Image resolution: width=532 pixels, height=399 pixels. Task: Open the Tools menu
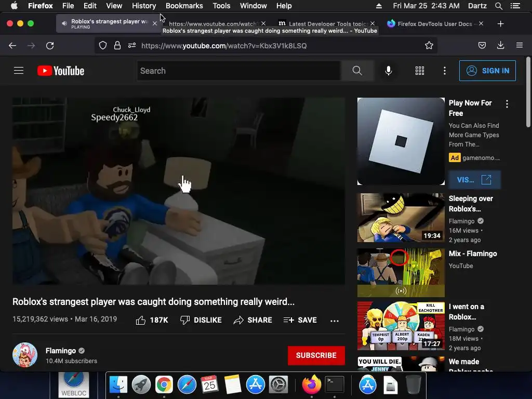coord(221,6)
